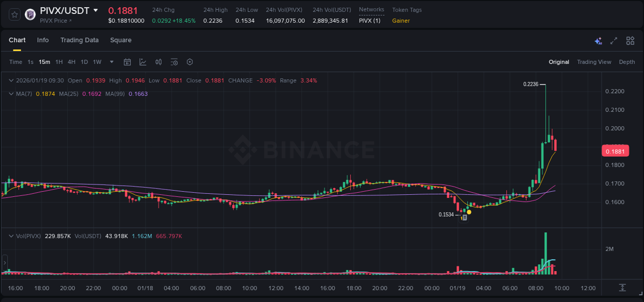Switch to the Trading Data tab
Screen dimensions: 644x302
(x=79, y=40)
